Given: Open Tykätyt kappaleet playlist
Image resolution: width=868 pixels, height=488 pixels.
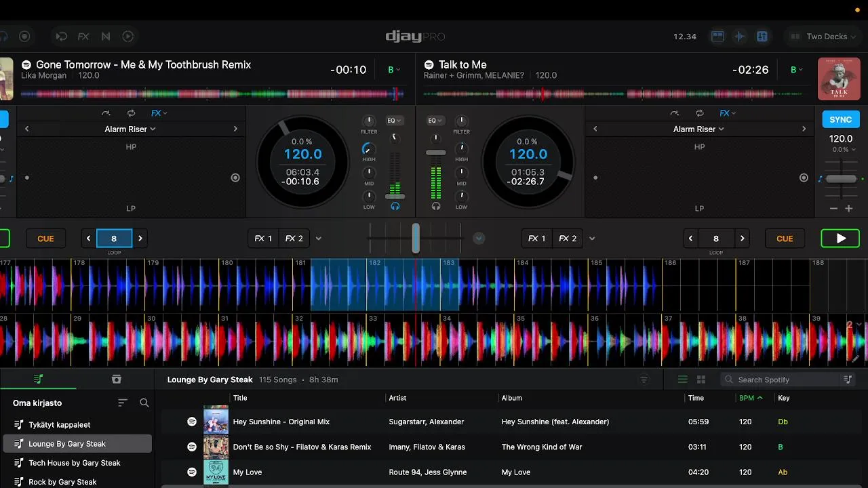Looking at the screenshot, I should [76, 425].
